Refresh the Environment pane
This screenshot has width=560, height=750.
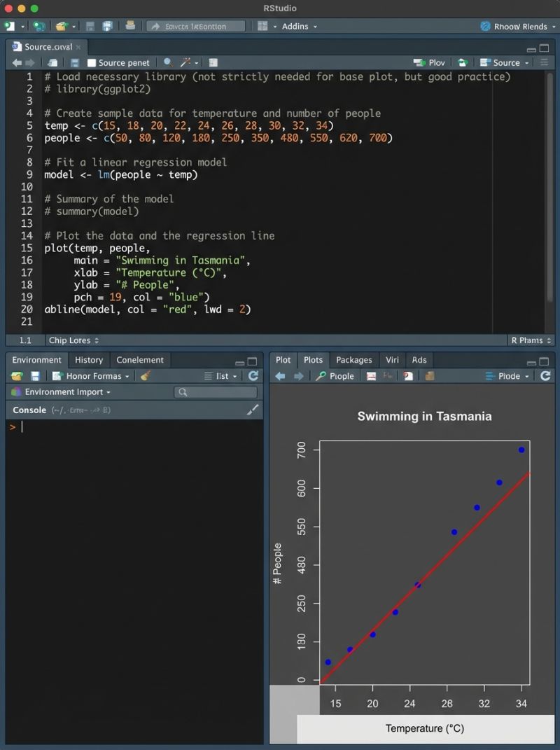click(x=253, y=376)
